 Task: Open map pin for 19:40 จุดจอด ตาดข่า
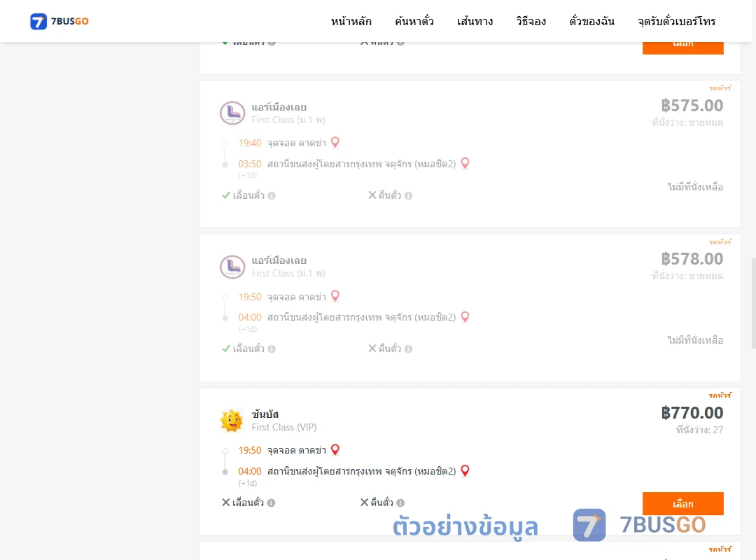(x=335, y=142)
